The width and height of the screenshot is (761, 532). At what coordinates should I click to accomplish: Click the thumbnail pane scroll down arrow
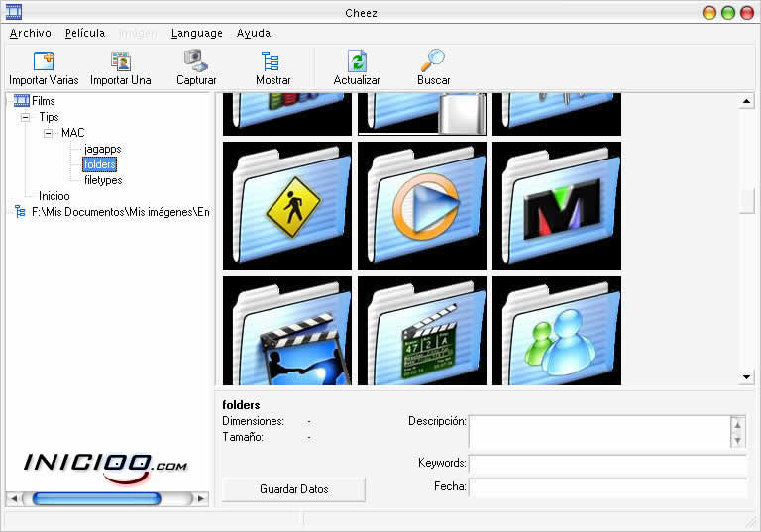746,376
